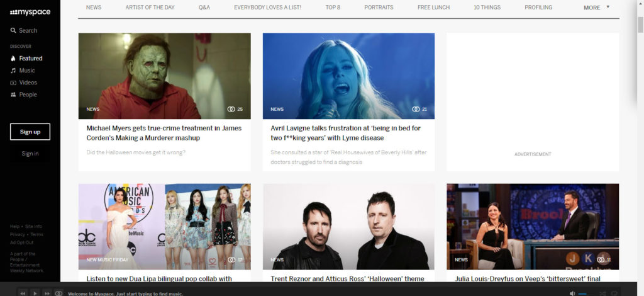The image size is (644, 296).
Task: Open the Privacy footer link
Action: [x=17, y=234]
